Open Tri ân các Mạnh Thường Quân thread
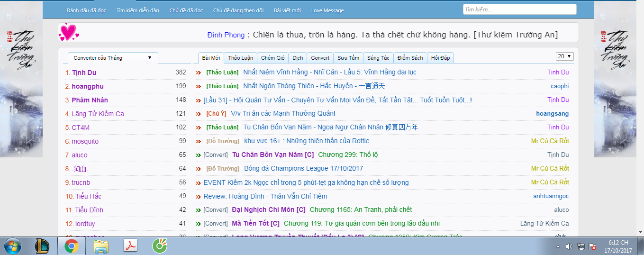The width and height of the screenshot is (644, 255). (283, 114)
